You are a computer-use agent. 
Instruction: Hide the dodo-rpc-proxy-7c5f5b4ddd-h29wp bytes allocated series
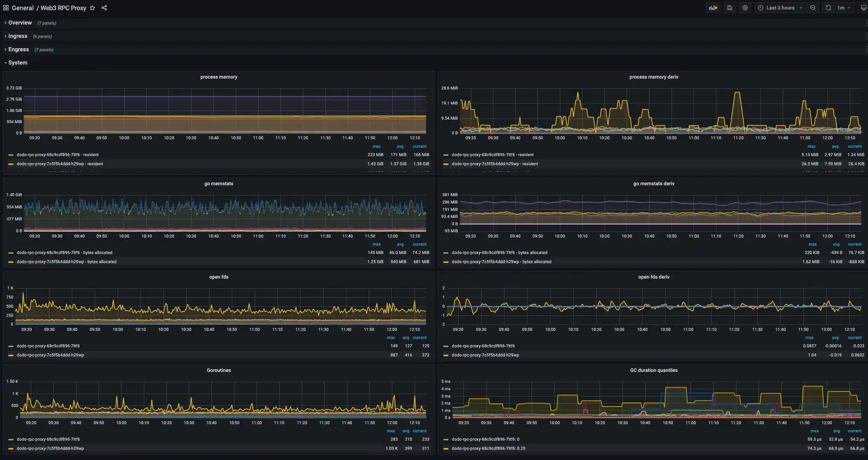(66, 261)
